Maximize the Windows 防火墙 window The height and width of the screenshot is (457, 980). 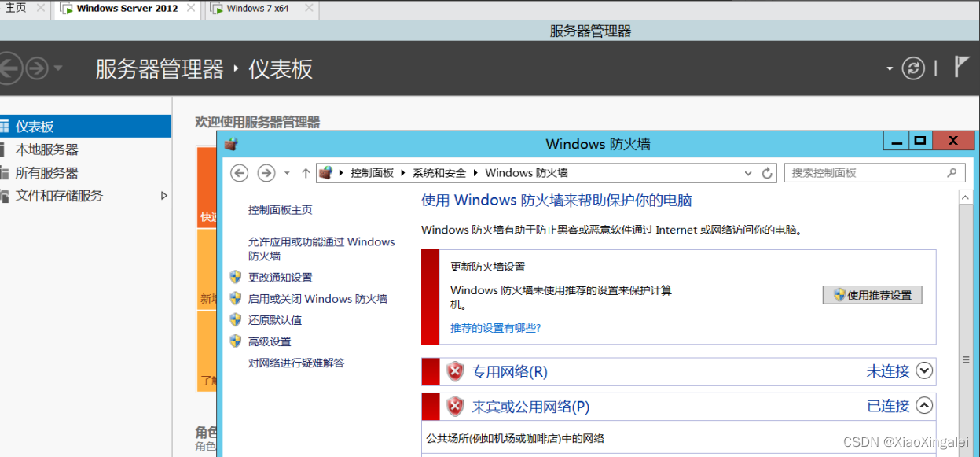[919, 141]
